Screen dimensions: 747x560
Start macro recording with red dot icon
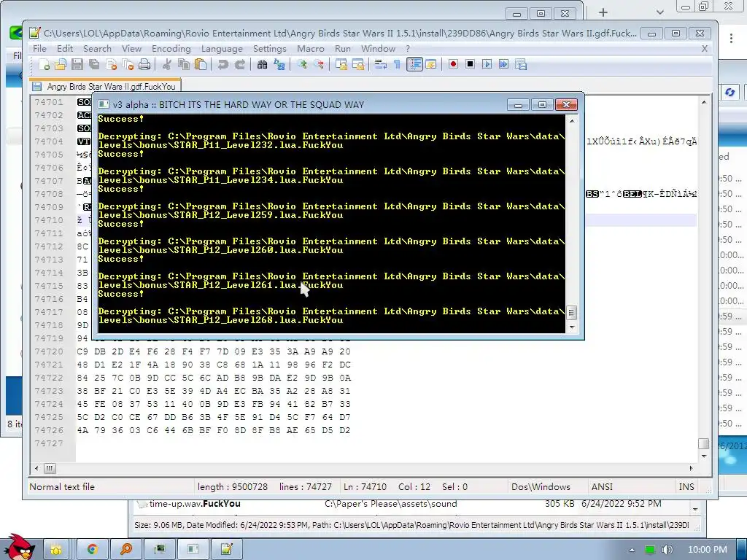pos(453,64)
